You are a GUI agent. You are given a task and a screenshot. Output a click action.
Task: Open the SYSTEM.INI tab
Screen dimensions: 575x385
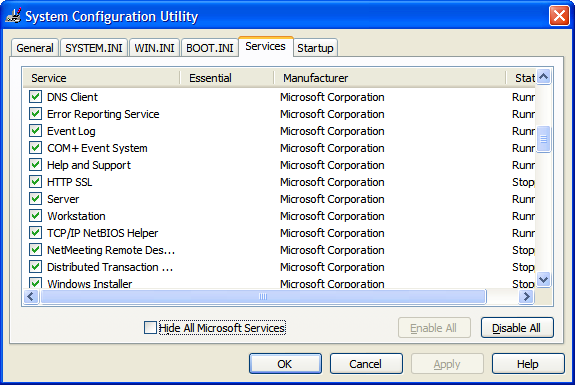tap(94, 48)
